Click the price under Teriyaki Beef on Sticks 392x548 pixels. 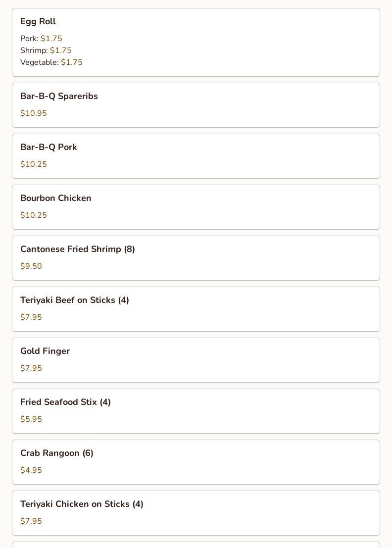(x=31, y=317)
